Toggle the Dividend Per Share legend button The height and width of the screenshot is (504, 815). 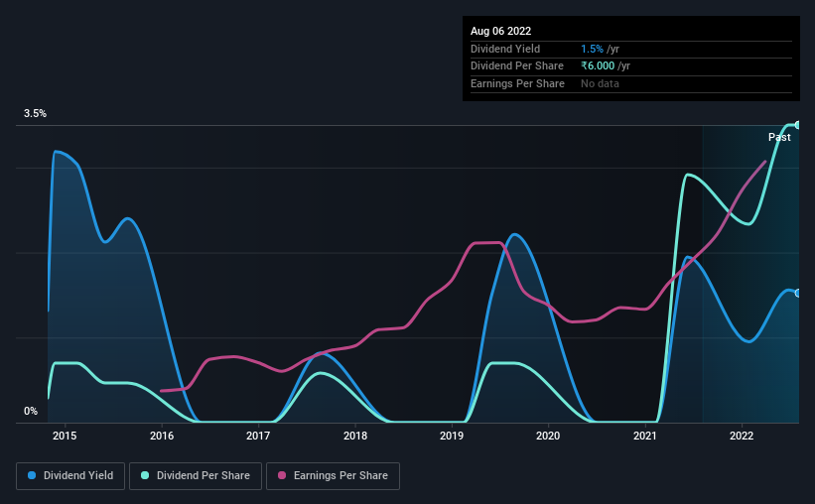tap(196, 476)
